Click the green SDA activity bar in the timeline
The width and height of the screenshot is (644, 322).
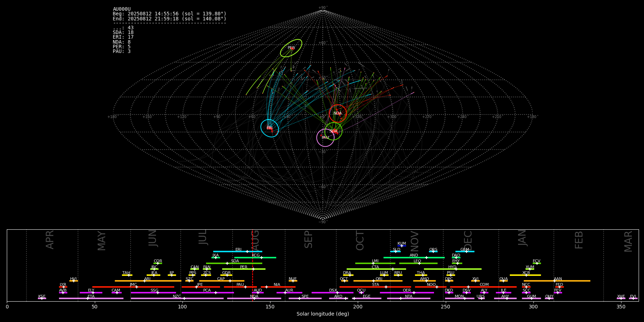pos(234,263)
